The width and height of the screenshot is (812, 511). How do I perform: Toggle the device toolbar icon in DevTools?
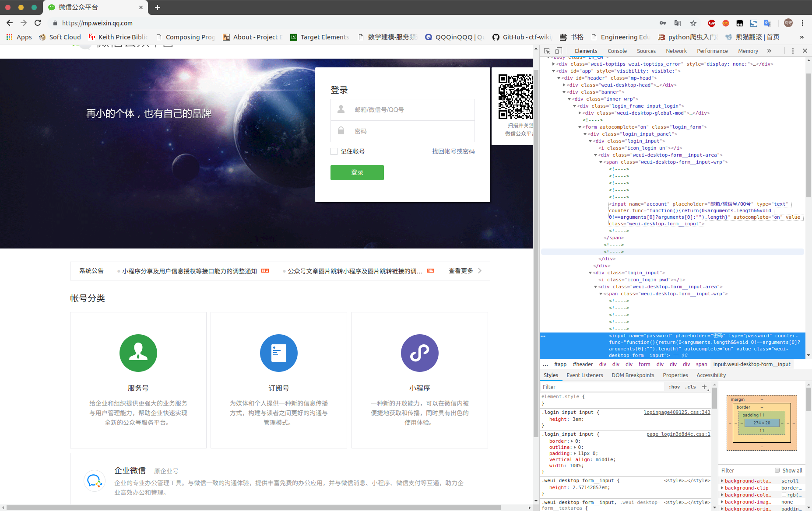point(559,51)
